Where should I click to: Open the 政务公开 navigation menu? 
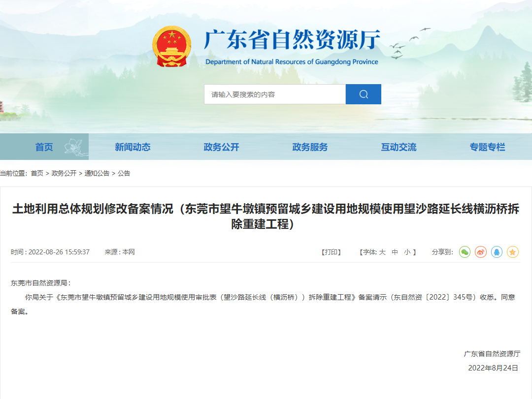tap(221, 147)
